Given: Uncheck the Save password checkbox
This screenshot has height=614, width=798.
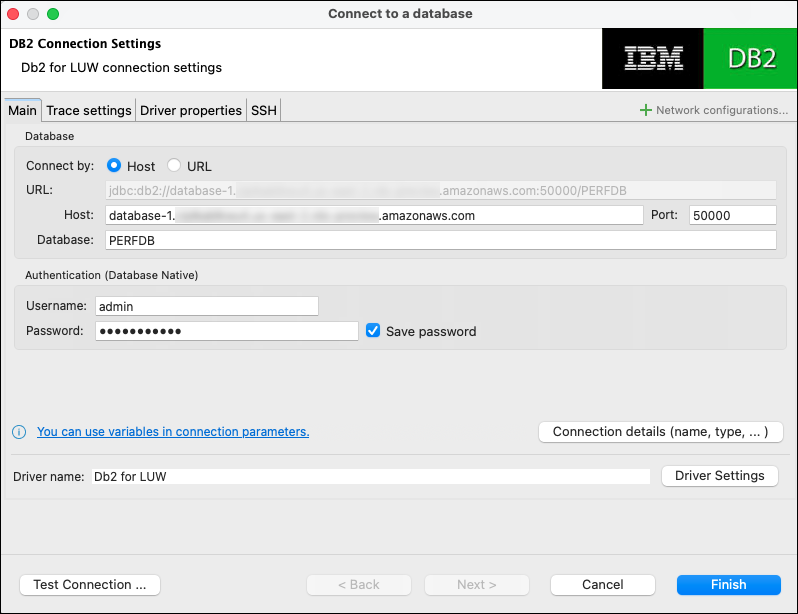Looking at the screenshot, I should point(373,331).
